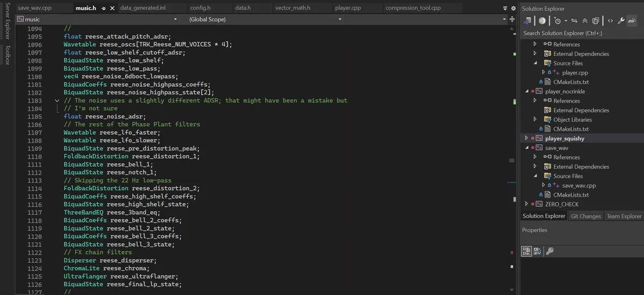
Task: Click the save_wav project icon
Action: (539, 147)
